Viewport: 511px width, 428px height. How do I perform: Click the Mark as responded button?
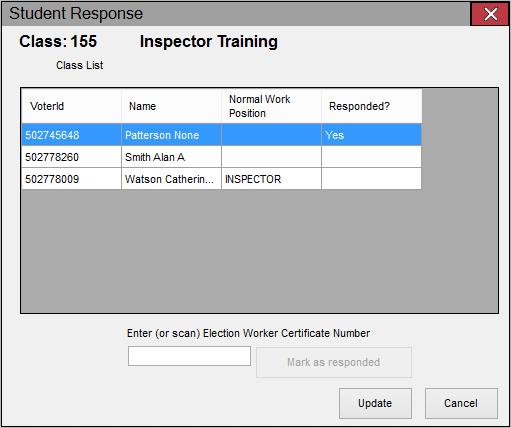[334, 362]
